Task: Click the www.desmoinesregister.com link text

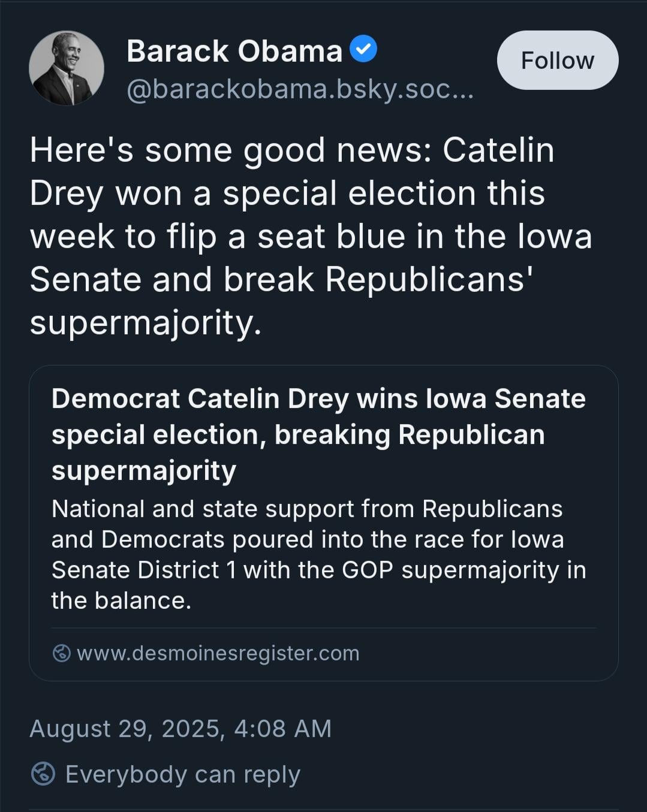Action: tap(218, 653)
